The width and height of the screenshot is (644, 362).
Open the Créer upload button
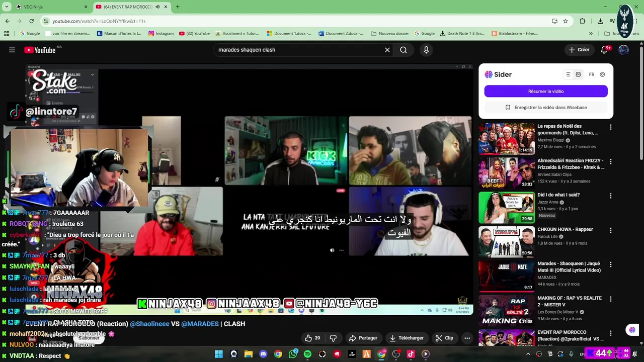[579, 50]
